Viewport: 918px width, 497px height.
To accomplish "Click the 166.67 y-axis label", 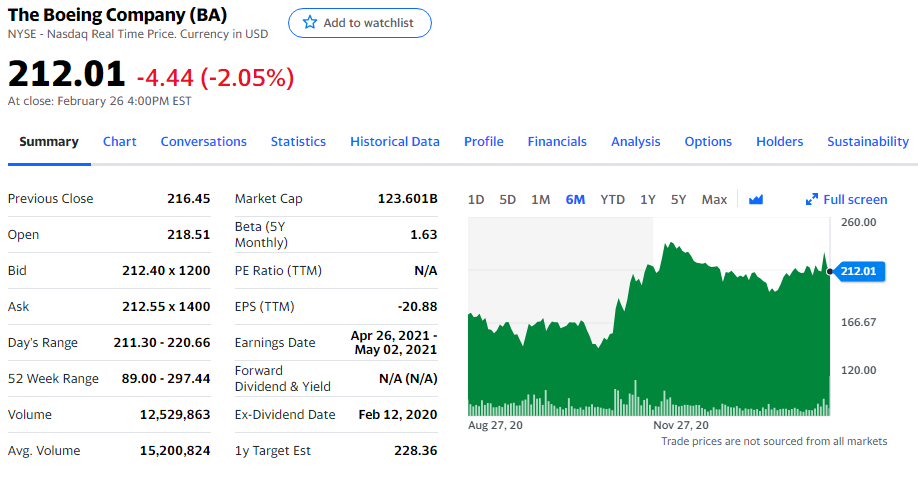I will 858,322.
